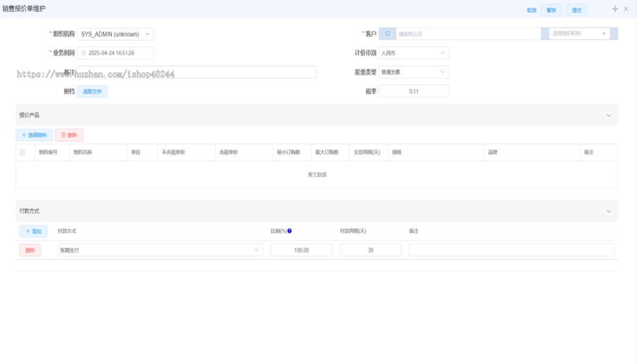Toggle the select-all checkbox in product table

click(22, 152)
